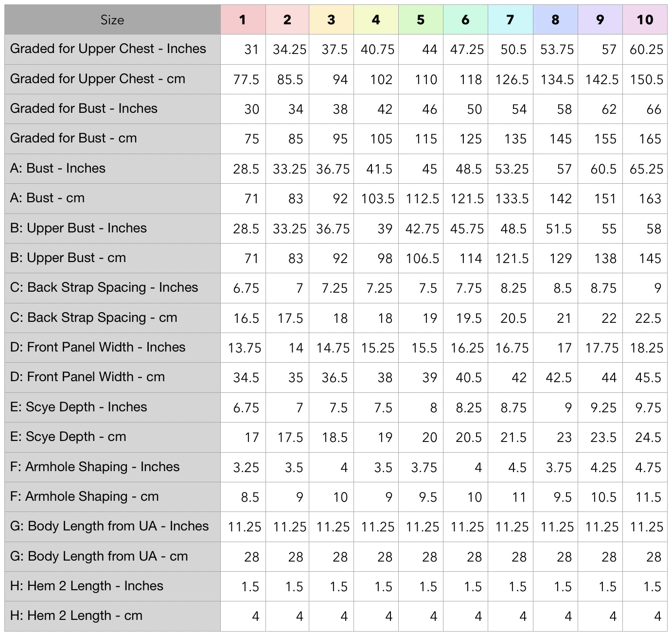672x634 pixels.
Task: Select the 18.25 front panel width cell
Action: [646, 348]
